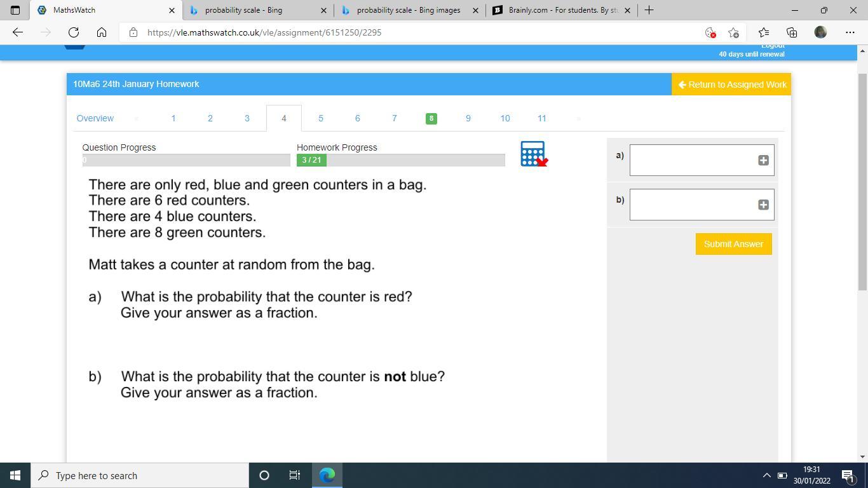Switch to probability scale - Bing images tab
The width and height of the screenshot is (868, 488).
coord(410,10)
